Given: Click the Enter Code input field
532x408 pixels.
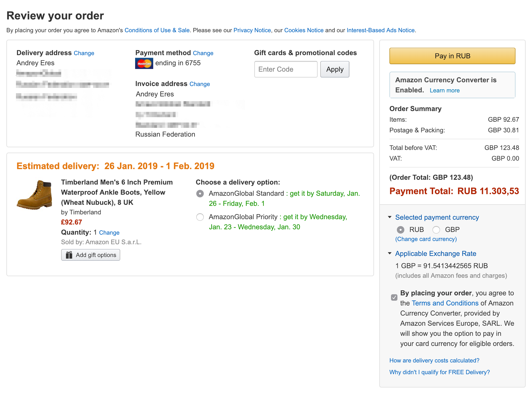Looking at the screenshot, I should point(286,69).
